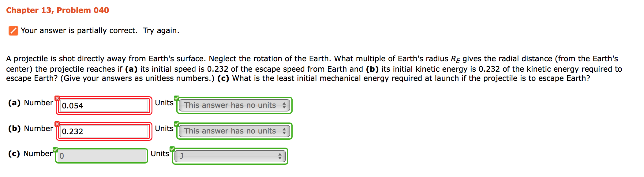The image size is (644, 177).
Task: Expand the part (b) units dropdown
Action: 234,131
